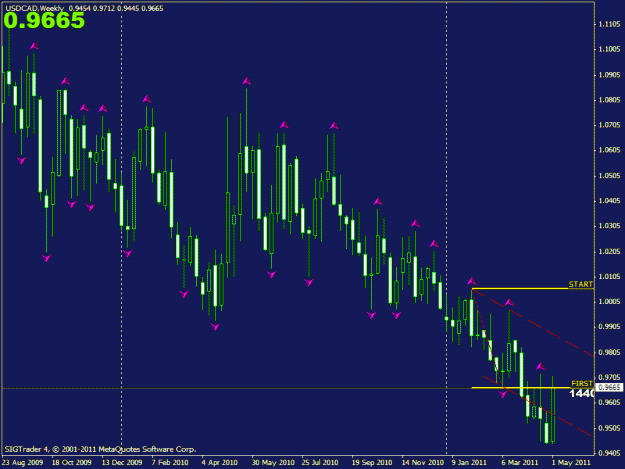Click the 1.0405 price axis label
The image size is (625, 469).
tap(609, 201)
